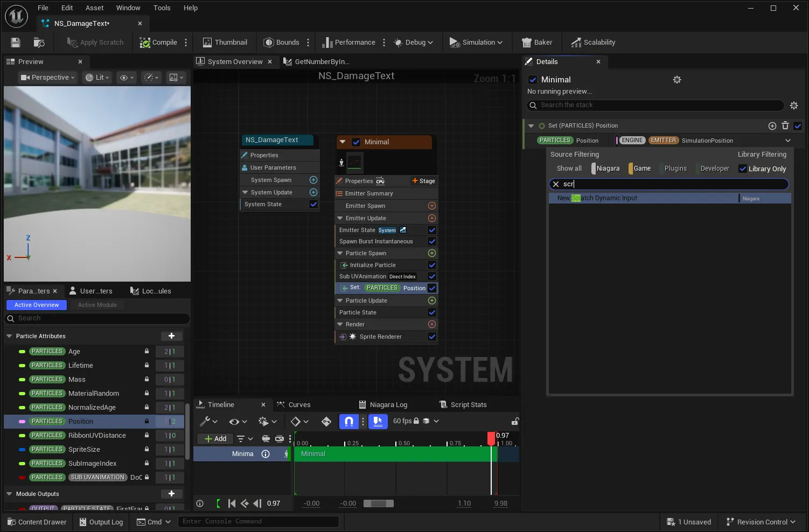Click the Search the stack field

tap(655, 105)
